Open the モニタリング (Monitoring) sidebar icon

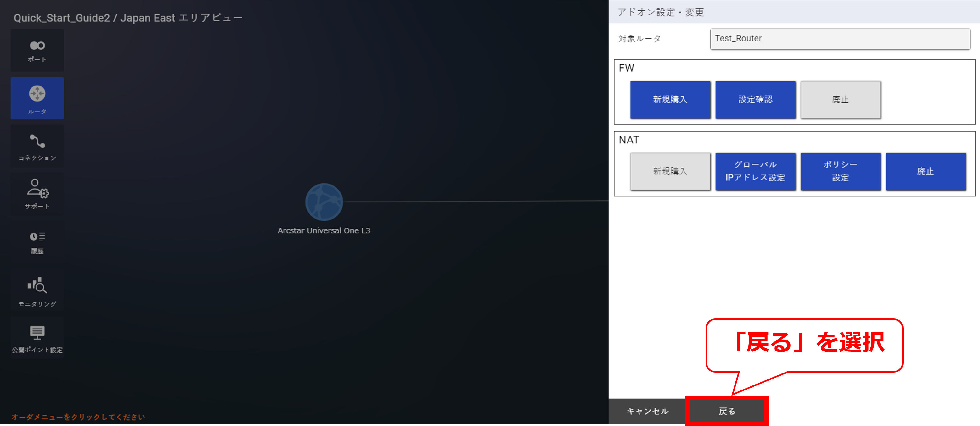pyautogui.click(x=37, y=291)
